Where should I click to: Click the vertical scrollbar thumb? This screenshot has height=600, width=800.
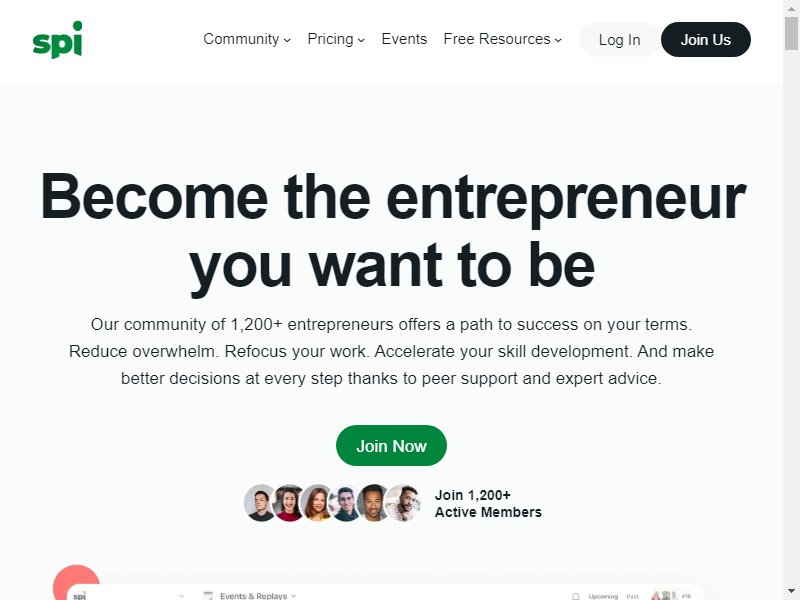[x=791, y=34]
